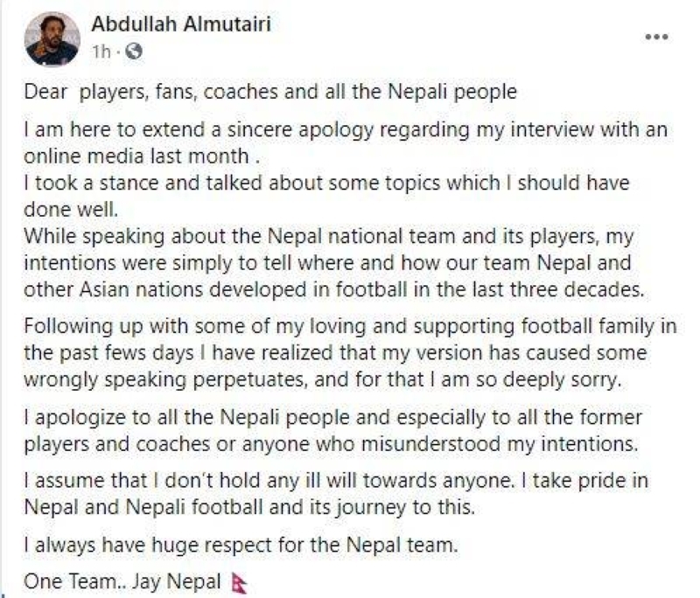Click the words 'misunderstood my intentions'
The height and width of the screenshot is (598, 700).
[497, 444]
